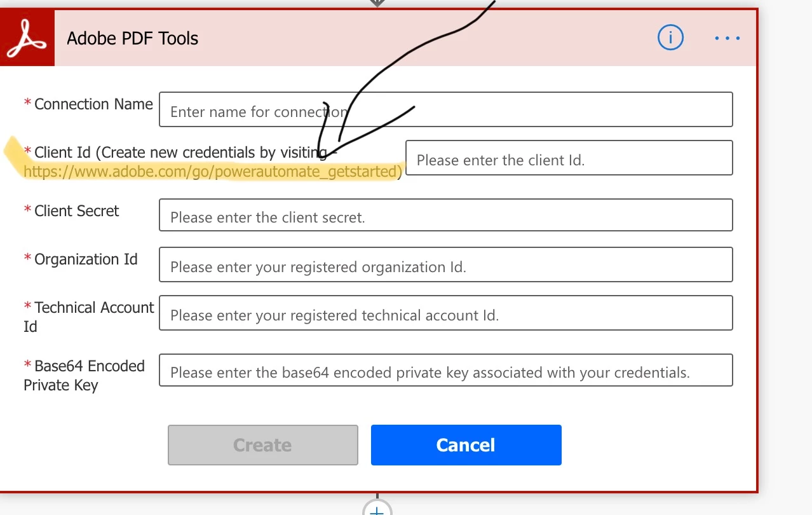Focus the Technical Account Id field
The image size is (812, 515).
tap(446, 313)
